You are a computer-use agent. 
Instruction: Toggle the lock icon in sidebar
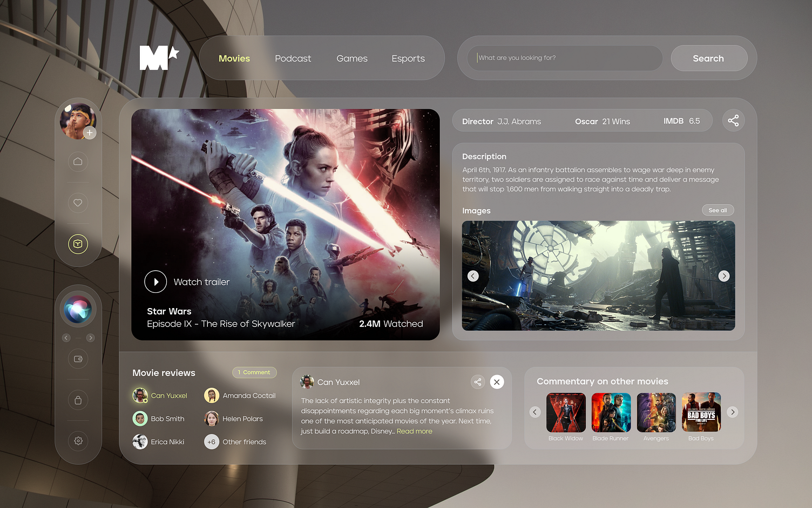78,400
